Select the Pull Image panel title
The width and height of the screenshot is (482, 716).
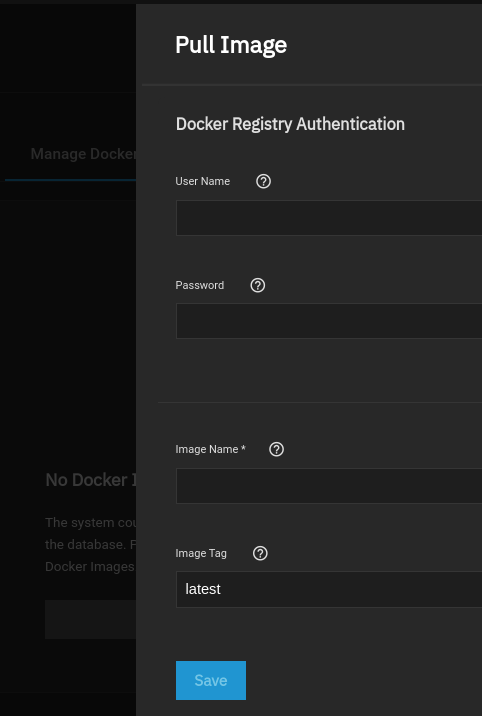point(231,45)
